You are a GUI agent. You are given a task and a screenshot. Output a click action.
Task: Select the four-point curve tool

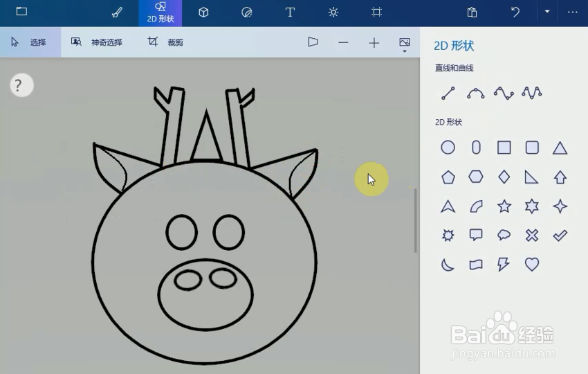click(504, 93)
